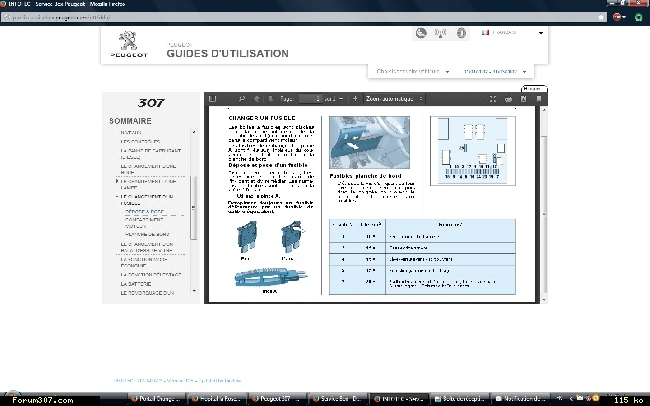Click the SOMMAIRE heading
650x406 pixels.
tap(130, 121)
